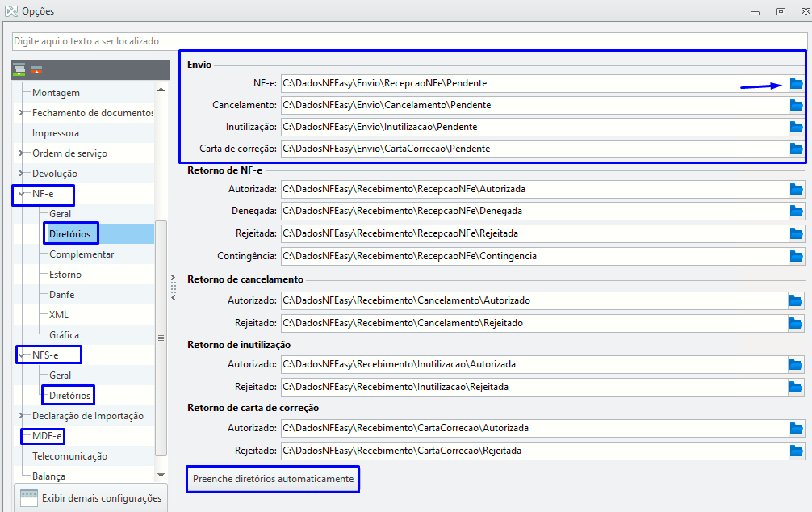Screen dimensions: 812x512
Task: Expand Ordem de serviço node
Action: [x=21, y=153]
